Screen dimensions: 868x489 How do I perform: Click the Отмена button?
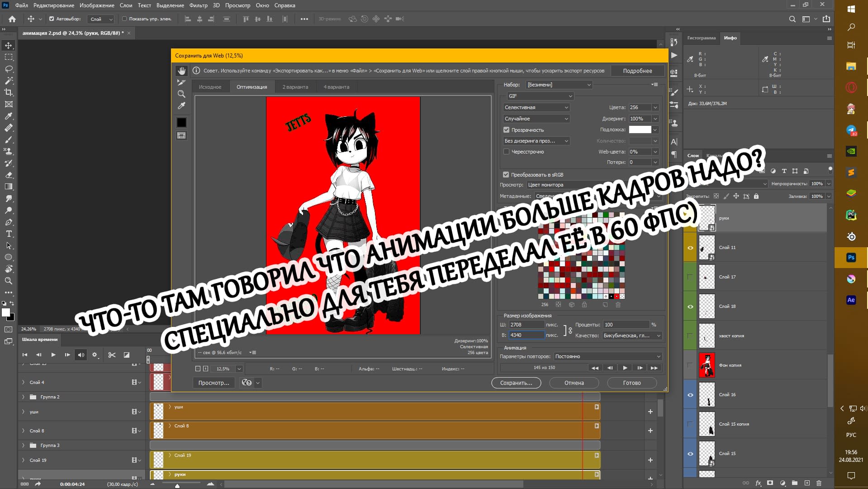tap(574, 383)
